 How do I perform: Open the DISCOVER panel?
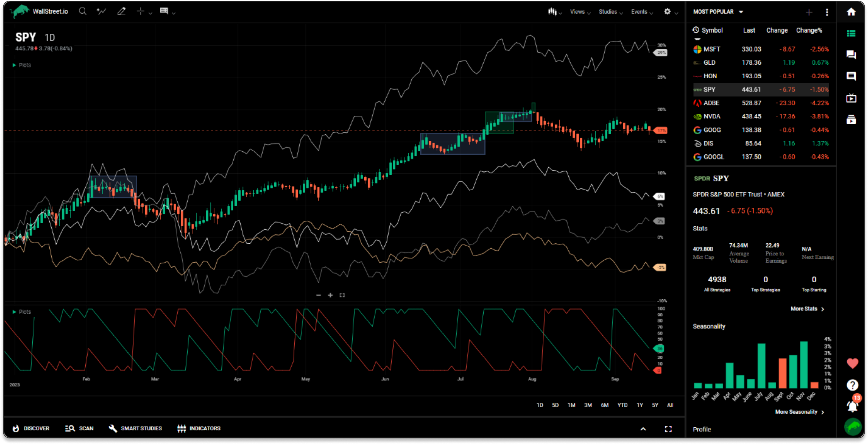pos(31,428)
